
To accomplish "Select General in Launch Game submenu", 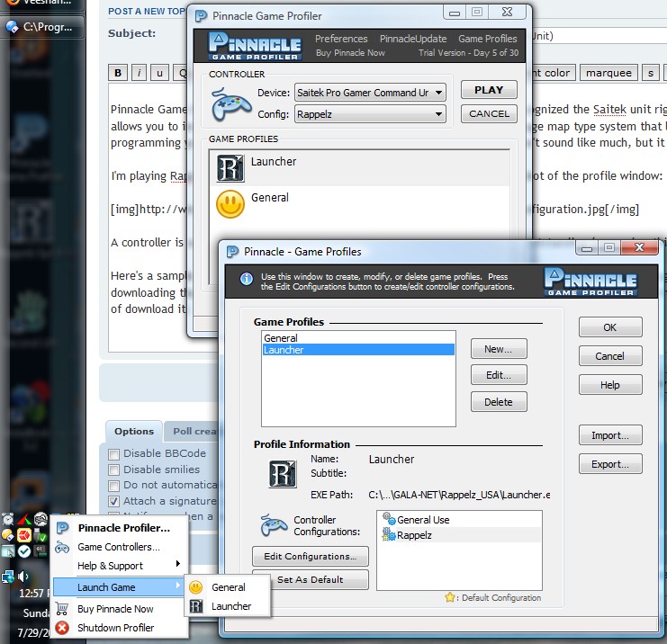I will (228, 587).
